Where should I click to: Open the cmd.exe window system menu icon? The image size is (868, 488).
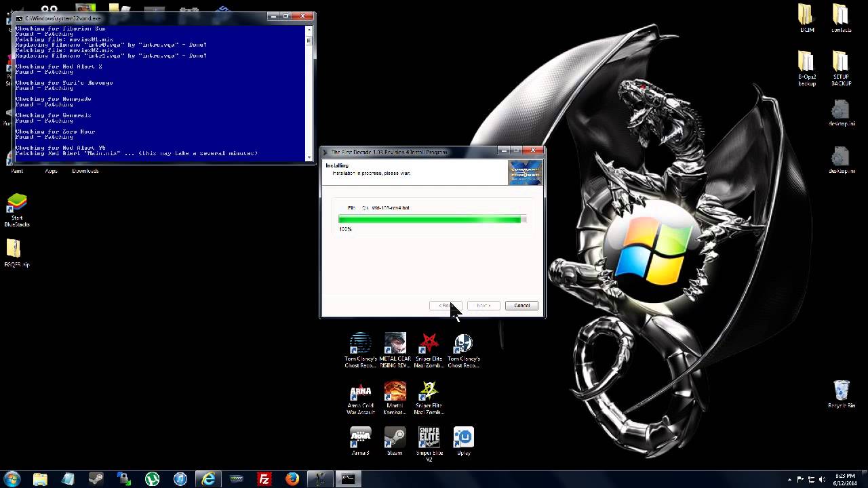click(x=18, y=18)
